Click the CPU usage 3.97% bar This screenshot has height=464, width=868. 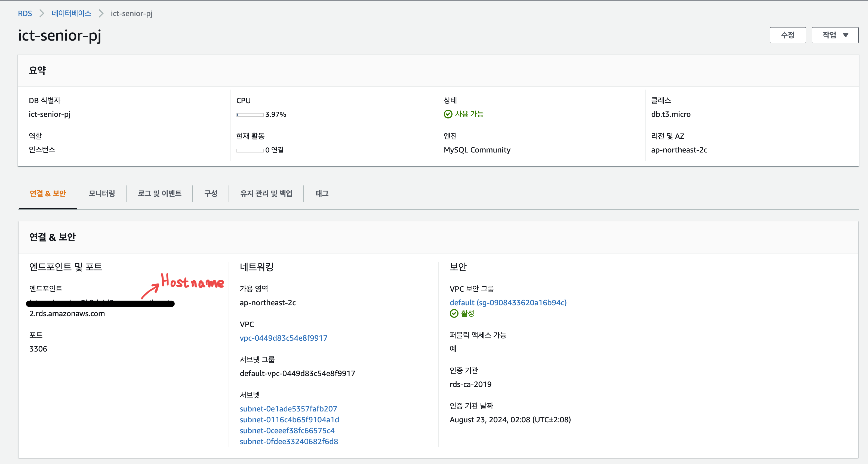click(250, 115)
